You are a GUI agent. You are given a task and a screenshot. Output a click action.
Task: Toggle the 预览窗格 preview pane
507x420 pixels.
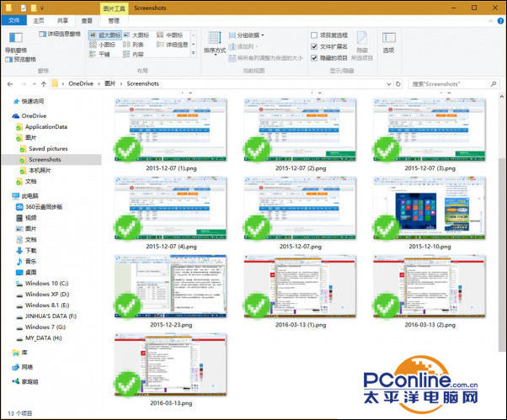pos(21,60)
